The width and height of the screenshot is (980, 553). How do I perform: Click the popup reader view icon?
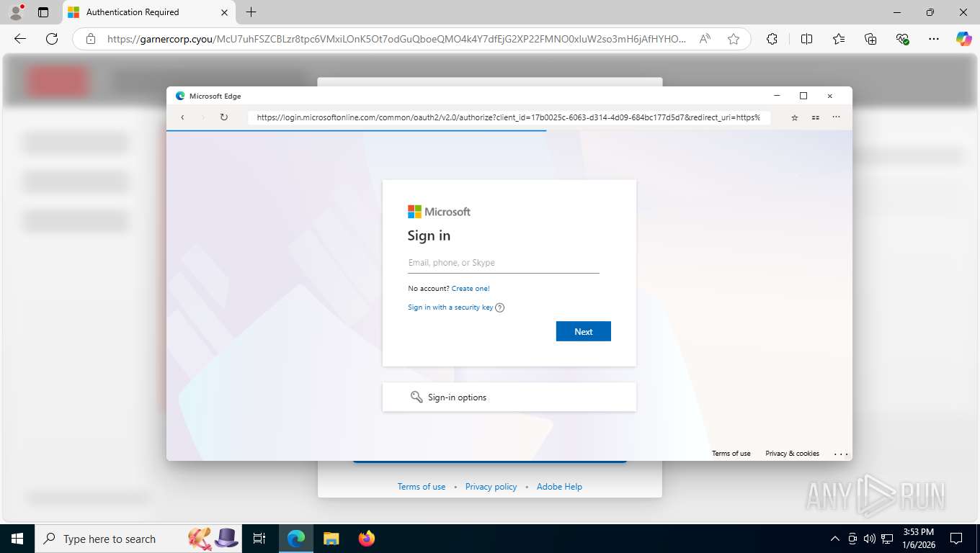[x=815, y=117]
